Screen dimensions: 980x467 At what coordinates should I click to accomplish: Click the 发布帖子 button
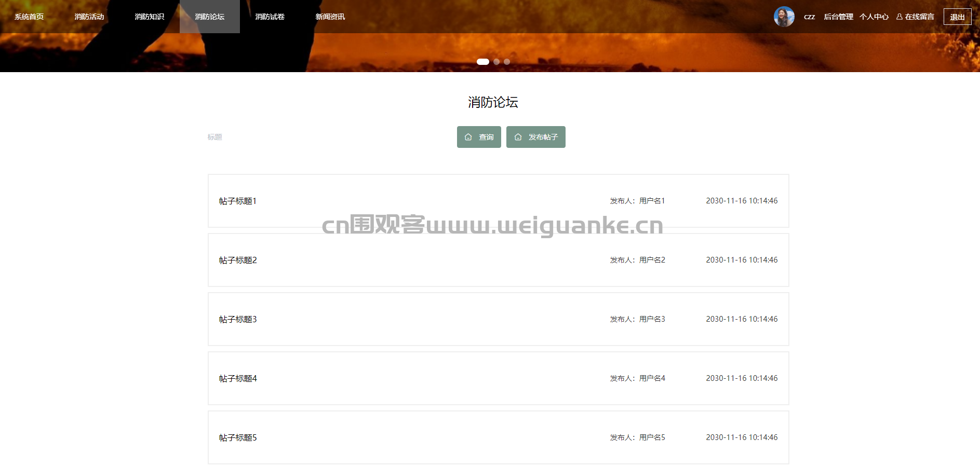click(x=536, y=137)
